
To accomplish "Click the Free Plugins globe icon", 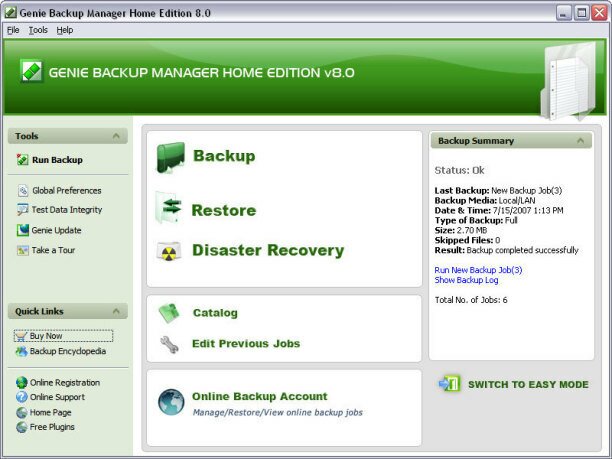I will (22, 427).
